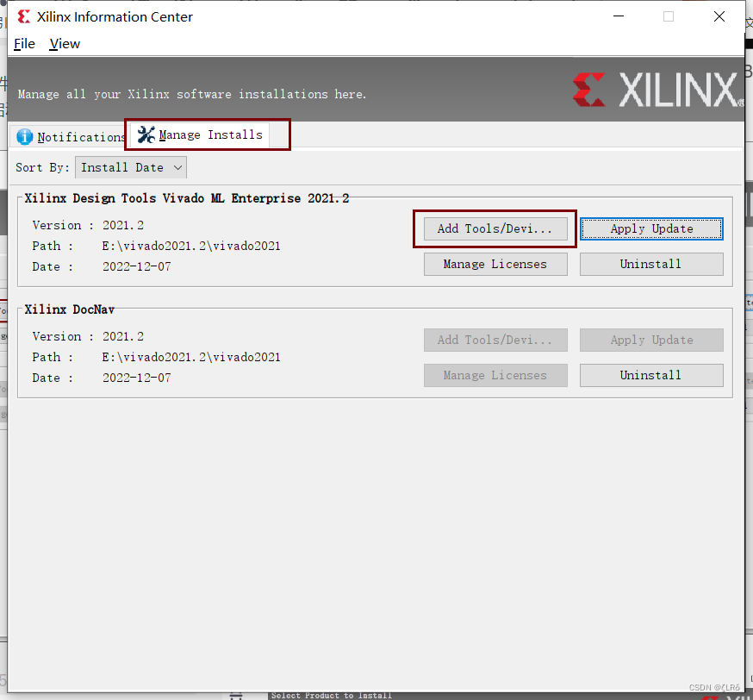Open the File menu
The height and width of the screenshot is (700, 753).
24,43
